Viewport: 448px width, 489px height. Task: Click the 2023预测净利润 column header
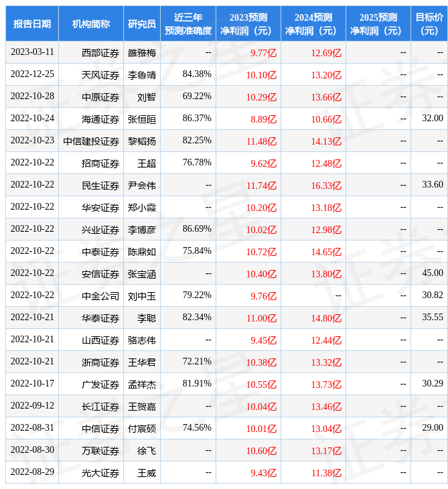click(x=248, y=24)
